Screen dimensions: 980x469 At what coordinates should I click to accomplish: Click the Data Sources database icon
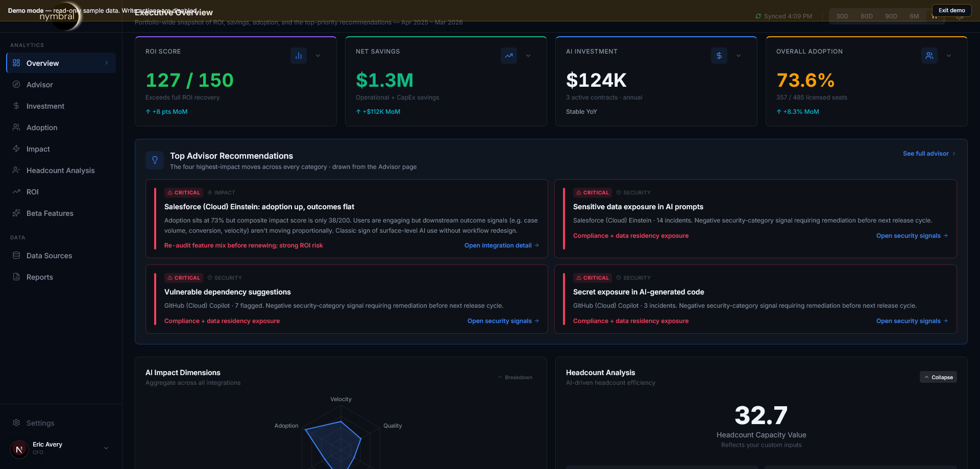click(16, 255)
